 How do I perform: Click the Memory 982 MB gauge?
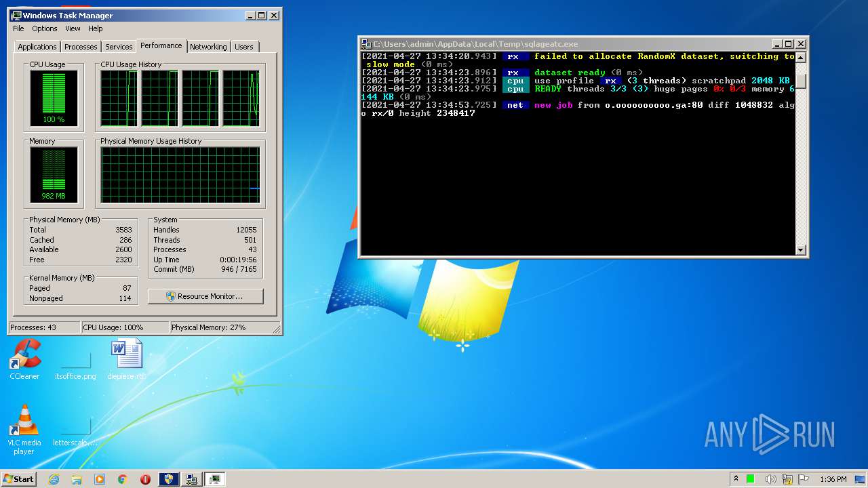coord(54,175)
